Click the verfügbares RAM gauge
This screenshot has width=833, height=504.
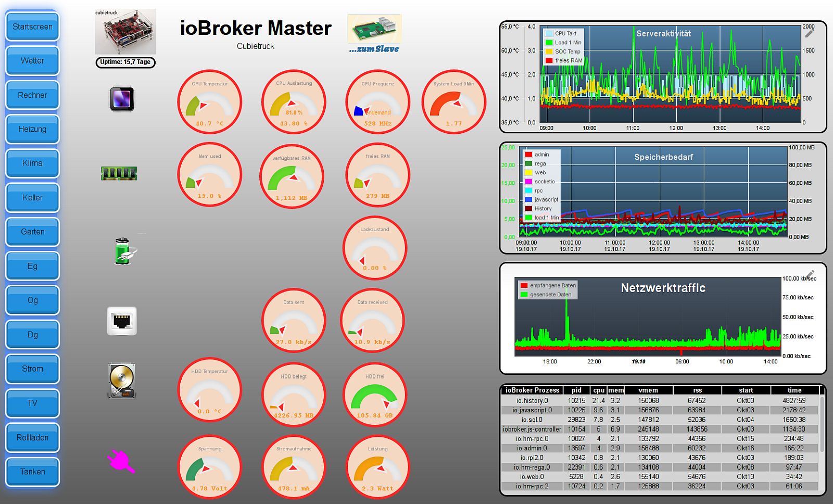click(x=292, y=177)
